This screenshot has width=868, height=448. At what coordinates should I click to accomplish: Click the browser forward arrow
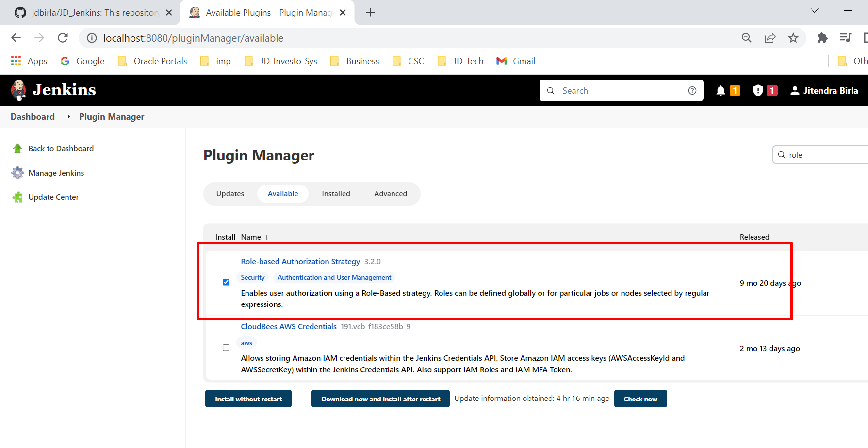[x=39, y=38]
